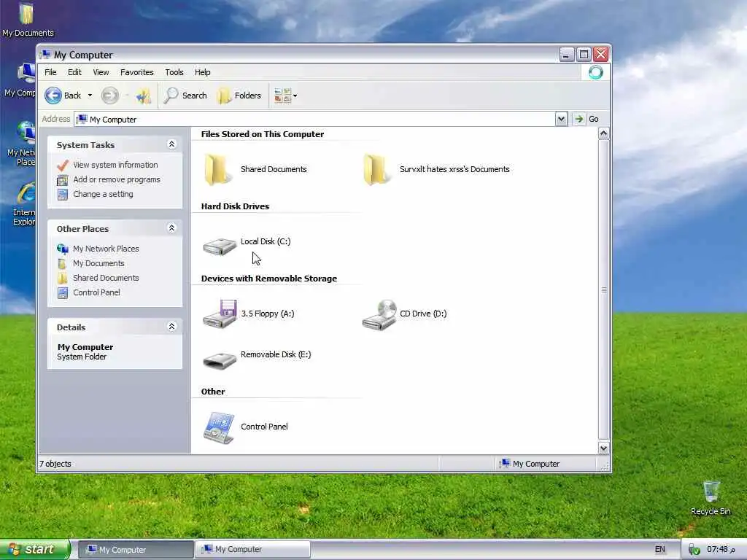Image resolution: width=747 pixels, height=560 pixels.
Task: Click the Up folder toolbar icon
Action: tap(143, 96)
